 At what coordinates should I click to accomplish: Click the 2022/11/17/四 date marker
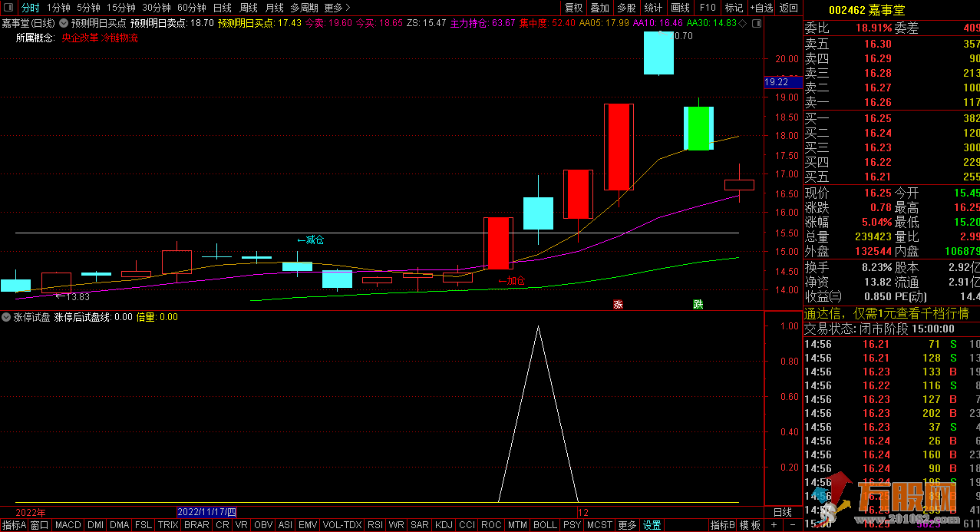(207, 512)
